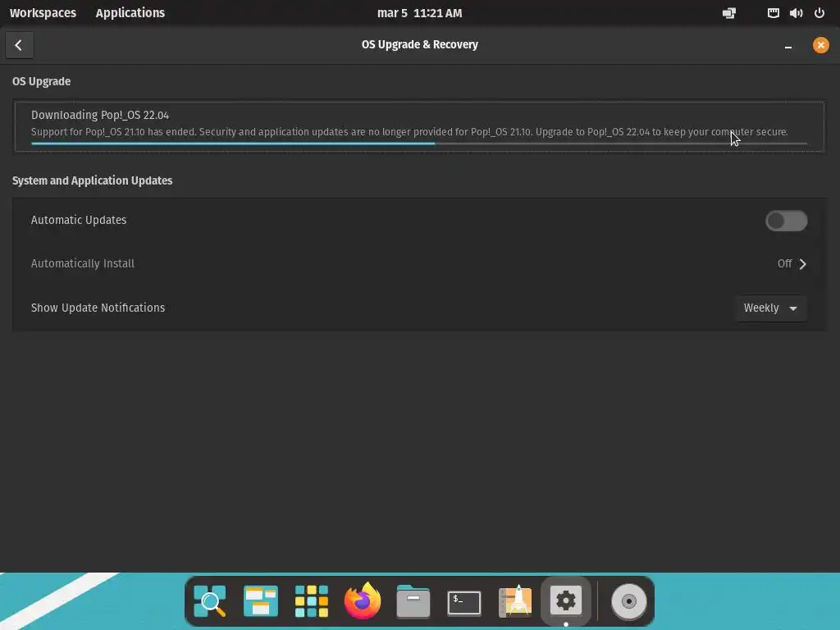Click the Show Update Notifications label
This screenshot has height=630, width=840.
[98, 308]
